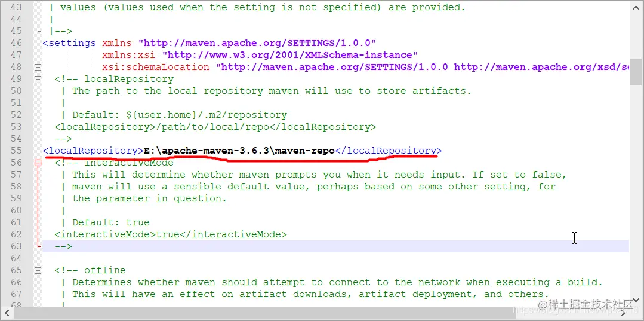Click line number 52 in the margin
This screenshot has height=321, width=644.
point(16,115)
